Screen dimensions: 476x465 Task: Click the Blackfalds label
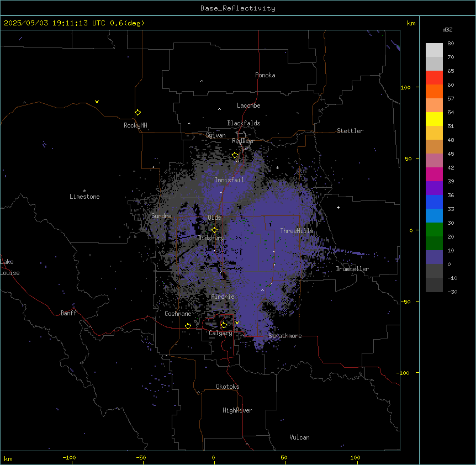click(x=244, y=123)
